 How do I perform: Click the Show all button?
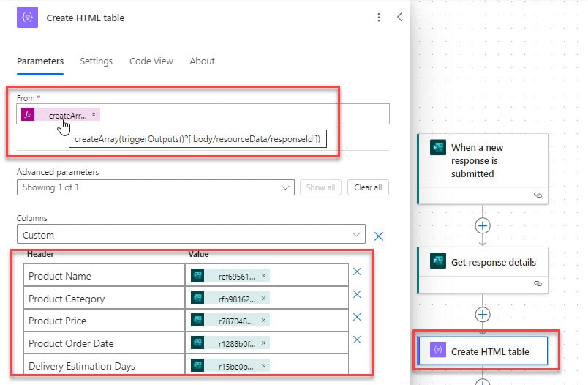click(x=320, y=187)
